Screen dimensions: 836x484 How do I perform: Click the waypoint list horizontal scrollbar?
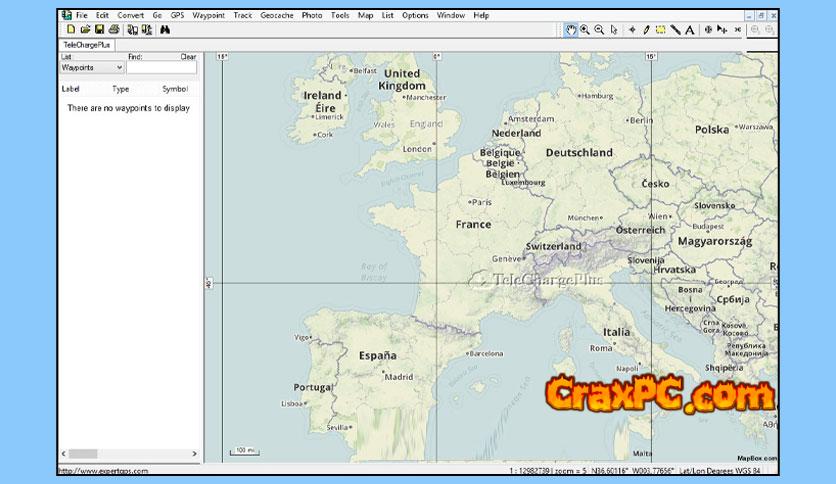point(130,454)
